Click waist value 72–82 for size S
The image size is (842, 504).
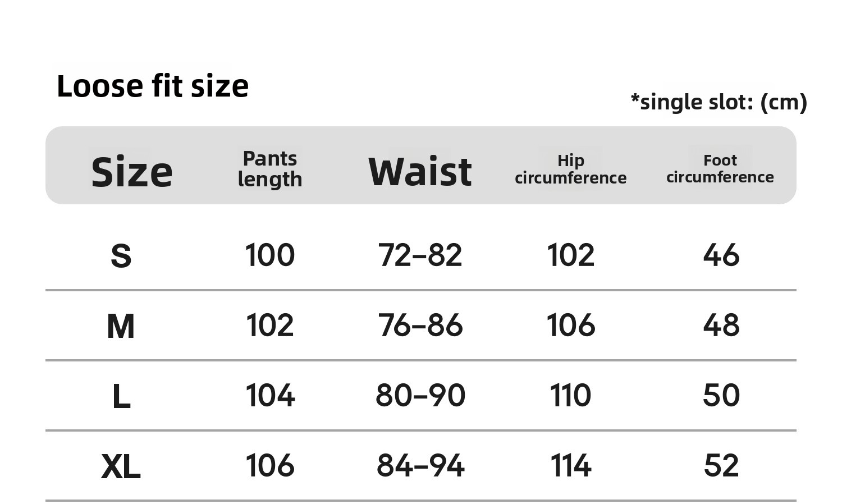[420, 255]
